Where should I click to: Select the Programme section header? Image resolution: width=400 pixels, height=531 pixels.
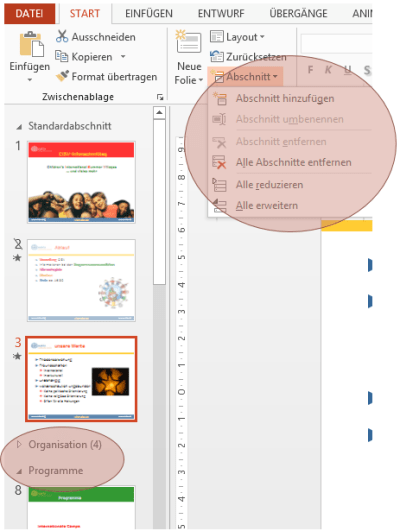[56, 470]
